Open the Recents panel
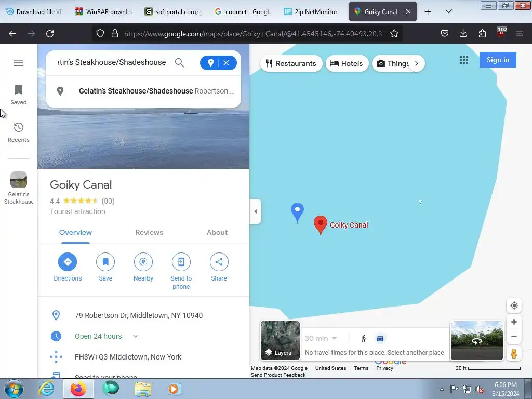The image size is (532, 399). (19, 132)
